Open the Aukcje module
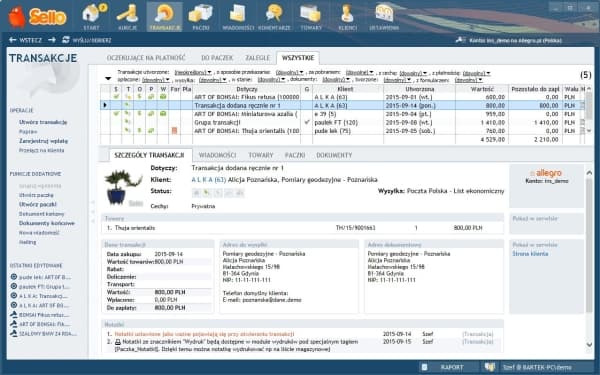 point(127,17)
